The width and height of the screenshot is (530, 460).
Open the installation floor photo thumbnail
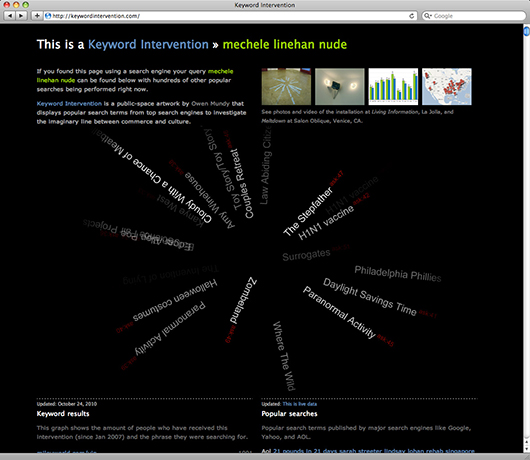click(286, 87)
